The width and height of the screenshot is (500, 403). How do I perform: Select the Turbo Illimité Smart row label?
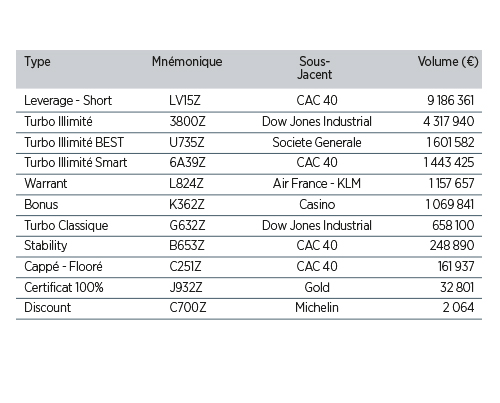(x=76, y=163)
